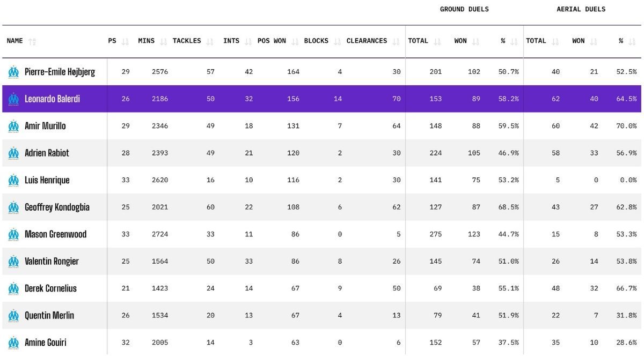The width and height of the screenshot is (644, 357).
Task: Click the BLOCKS sort icon
Action: pos(337,41)
